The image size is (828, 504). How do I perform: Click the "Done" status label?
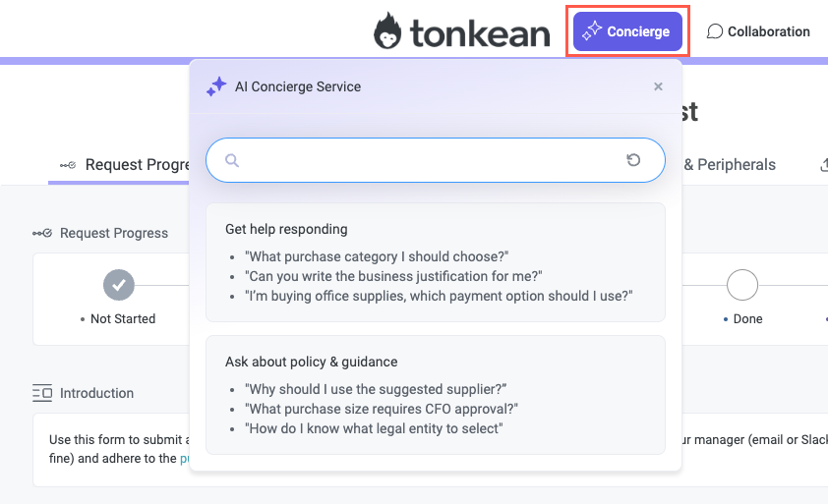[747, 318]
